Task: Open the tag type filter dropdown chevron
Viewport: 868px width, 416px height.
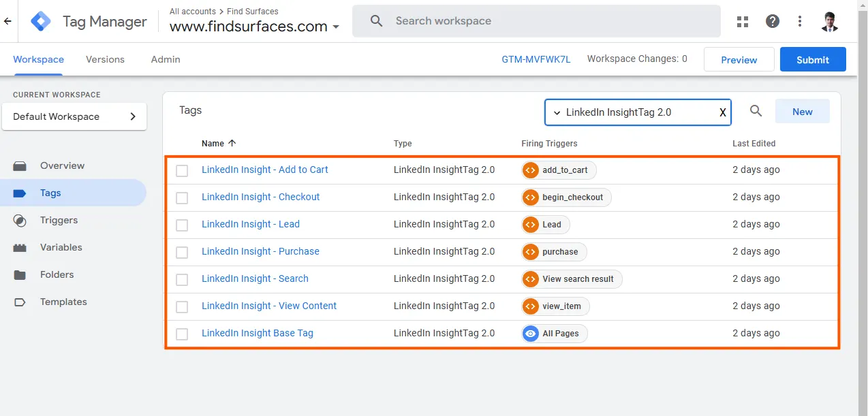Action: tap(557, 112)
